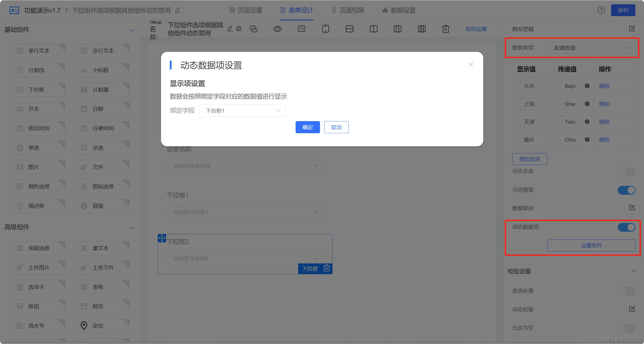Image resolution: width=644 pixels, height=344 pixels.
Task: Click info icon next to Beijing value
Action: [587, 86]
